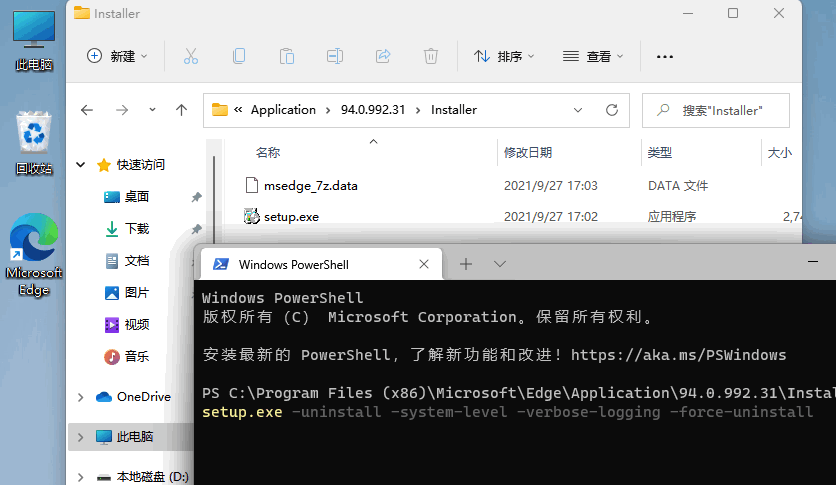Go back with the Explorer back arrow
836x485 pixels.
(x=87, y=110)
